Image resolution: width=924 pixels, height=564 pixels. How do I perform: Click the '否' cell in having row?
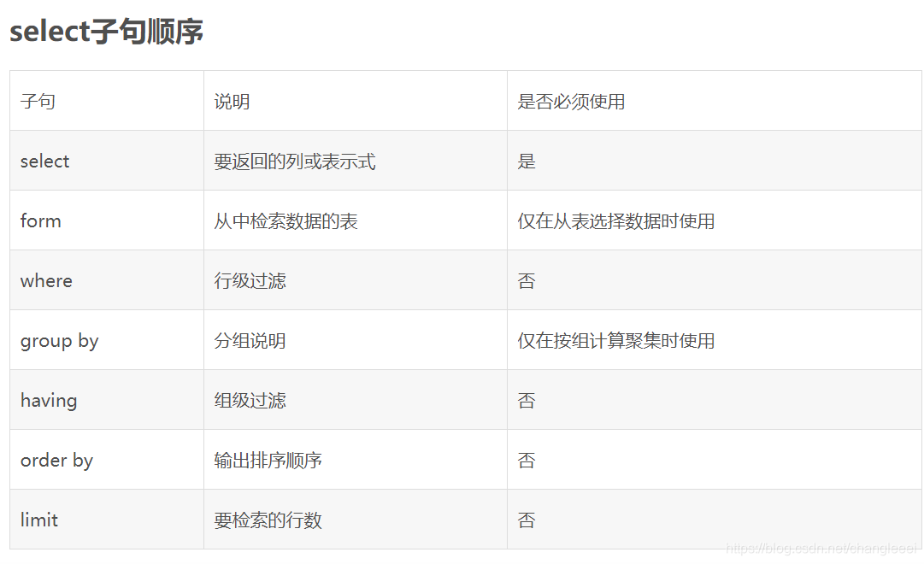(715, 400)
